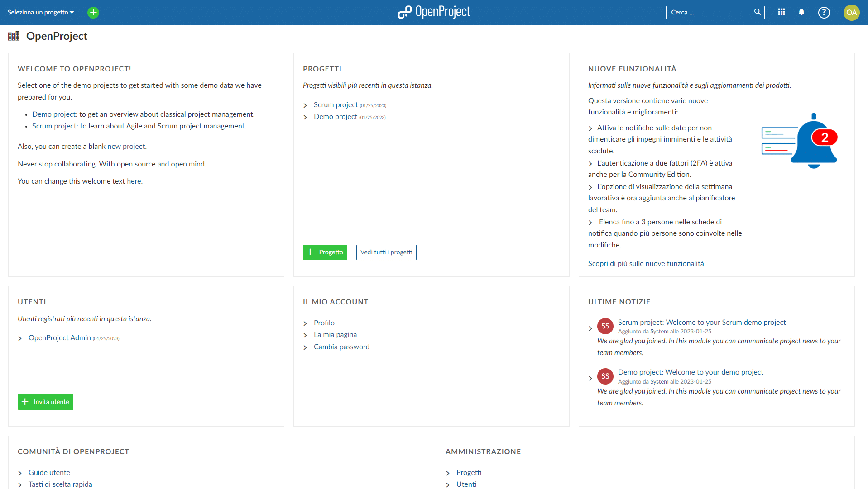
Task: Open the help question mark icon
Action: point(824,12)
